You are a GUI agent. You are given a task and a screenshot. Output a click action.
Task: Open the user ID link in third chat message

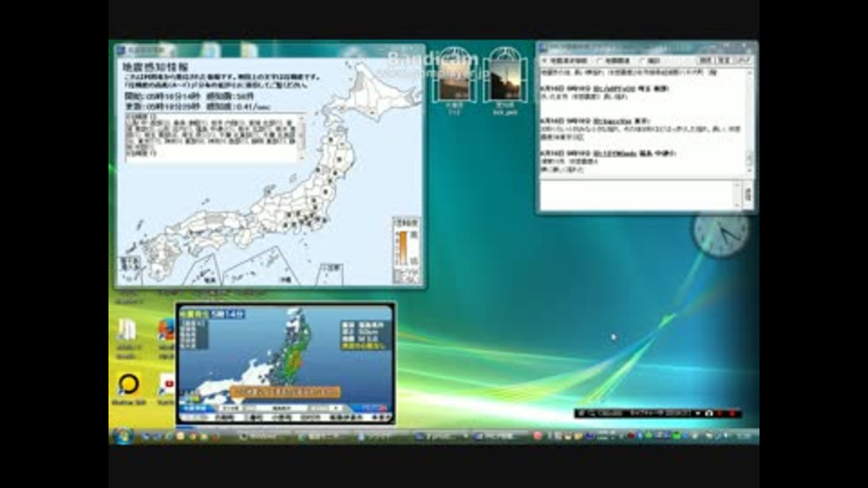coord(615,154)
